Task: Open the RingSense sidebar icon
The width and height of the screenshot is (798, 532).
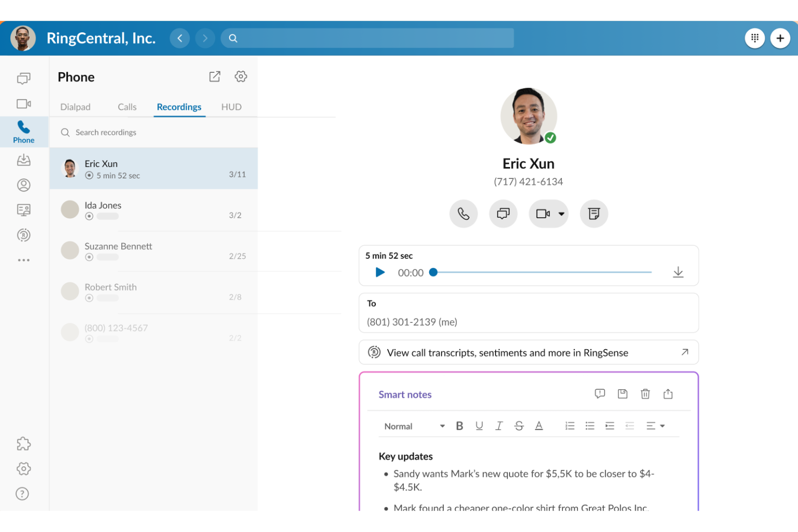Action: pyautogui.click(x=24, y=235)
